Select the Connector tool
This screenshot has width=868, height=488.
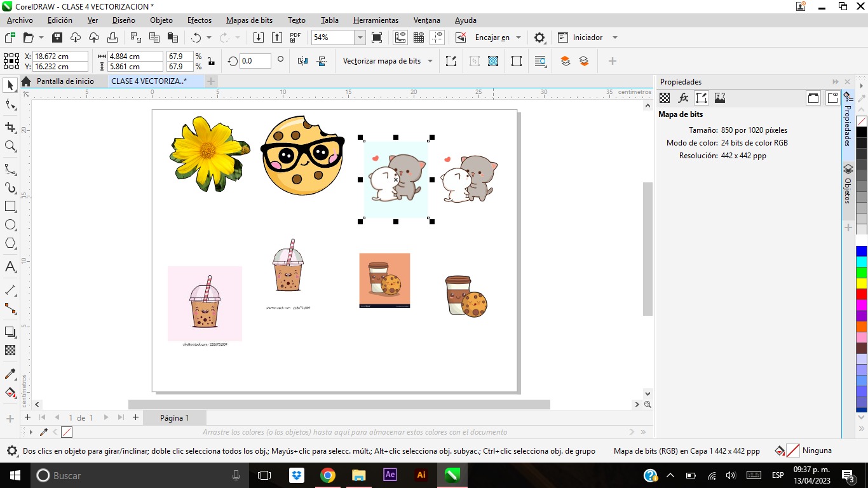tap(10, 309)
